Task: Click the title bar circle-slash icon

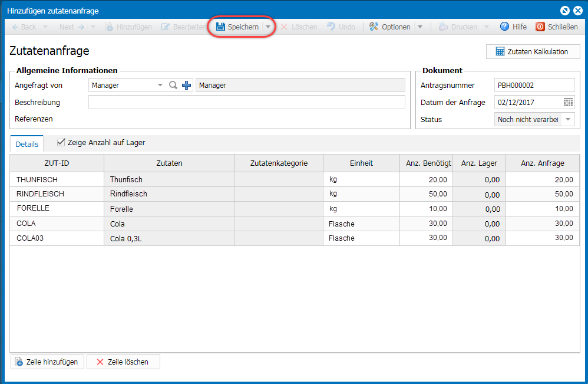Action: pyautogui.click(x=565, y=11)
